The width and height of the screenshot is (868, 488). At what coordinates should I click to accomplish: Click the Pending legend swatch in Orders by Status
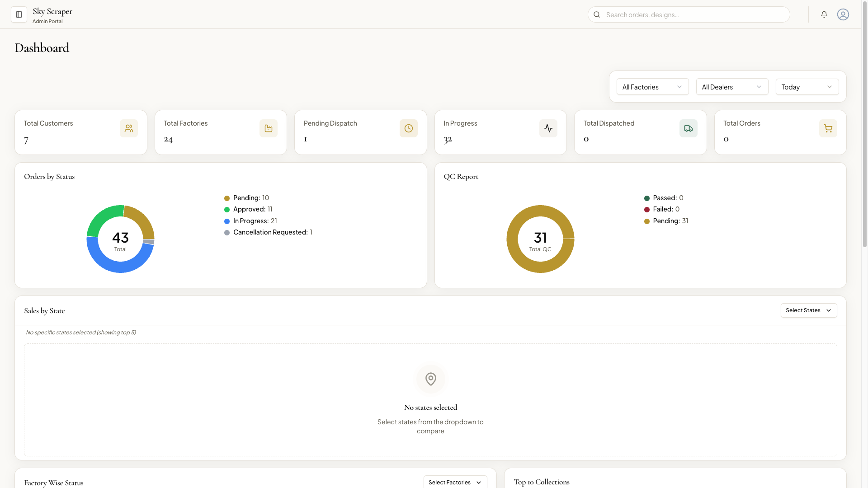[227, 198]
